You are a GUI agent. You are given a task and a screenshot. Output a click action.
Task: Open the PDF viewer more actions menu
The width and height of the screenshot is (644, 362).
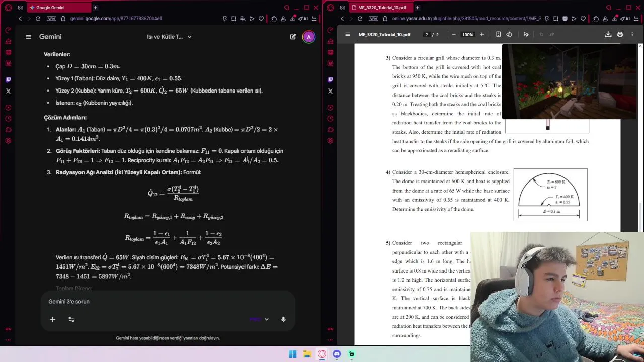click(x=632, y=34)
